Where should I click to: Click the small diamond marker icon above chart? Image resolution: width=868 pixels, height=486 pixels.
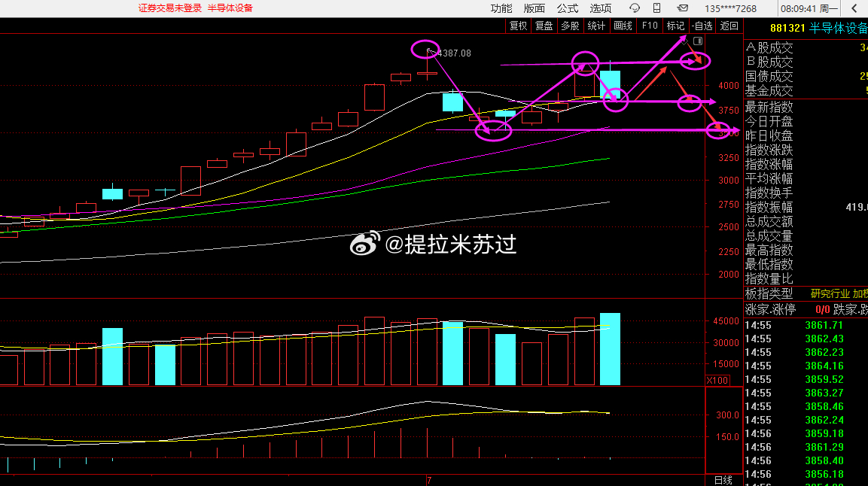(685, 41)
